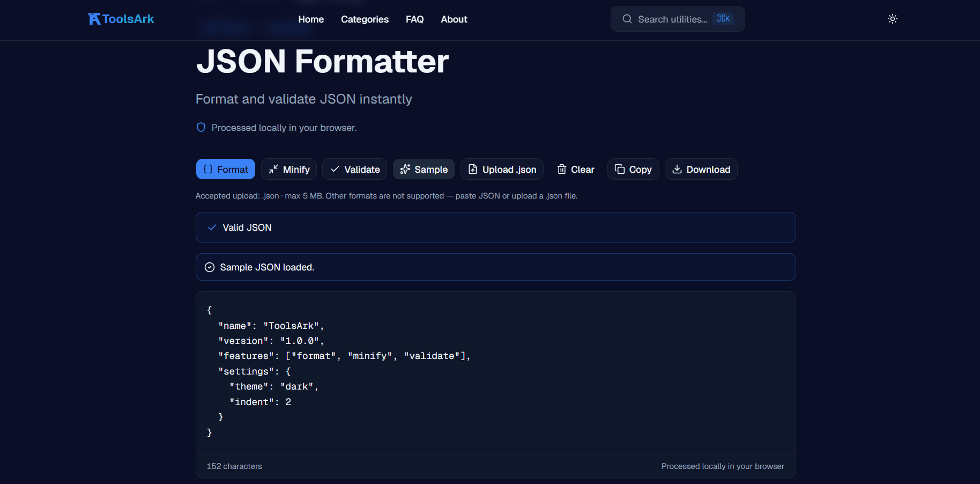Click the "name": "ToolsArk" line

coord(271,326)
